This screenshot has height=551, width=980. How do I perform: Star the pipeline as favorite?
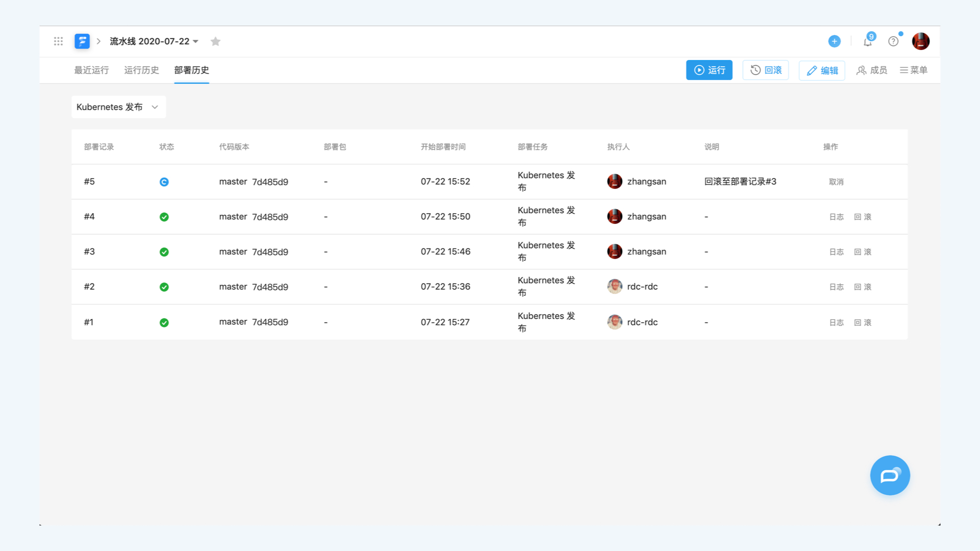[215, 41]
